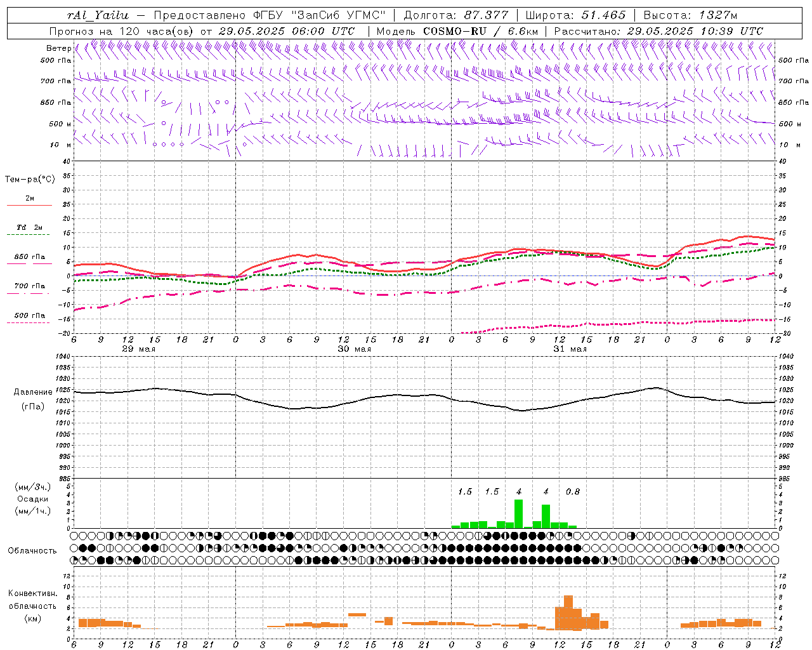Click the forecast start "29.05.2025 06:00 UTC"
This screenshot has height=650, width=812.
(x=286, y=31)
